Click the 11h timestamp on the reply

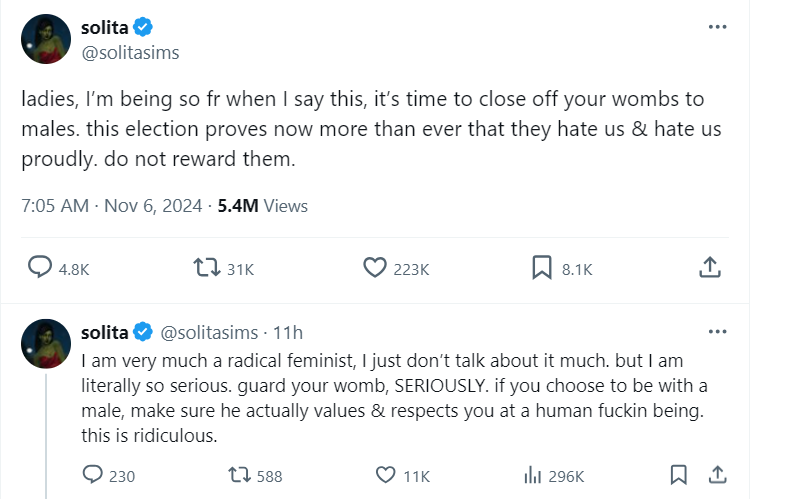tap(288, 332)
